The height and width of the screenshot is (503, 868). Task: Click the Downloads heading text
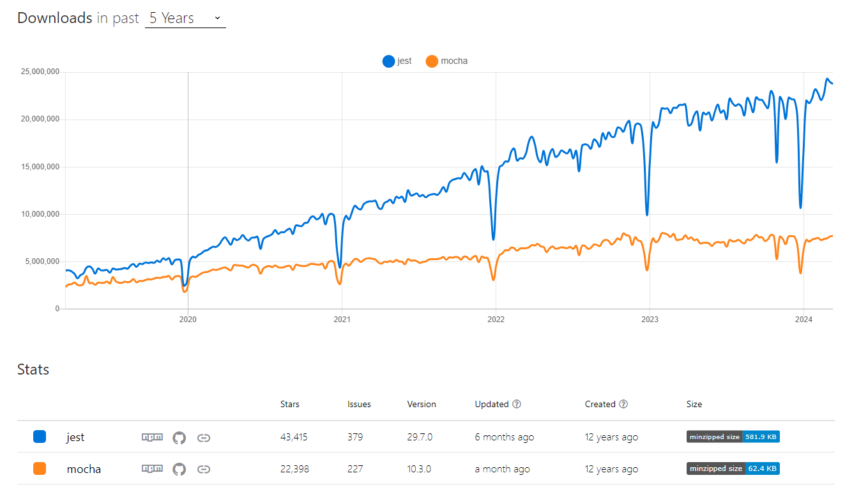point(55,18)
